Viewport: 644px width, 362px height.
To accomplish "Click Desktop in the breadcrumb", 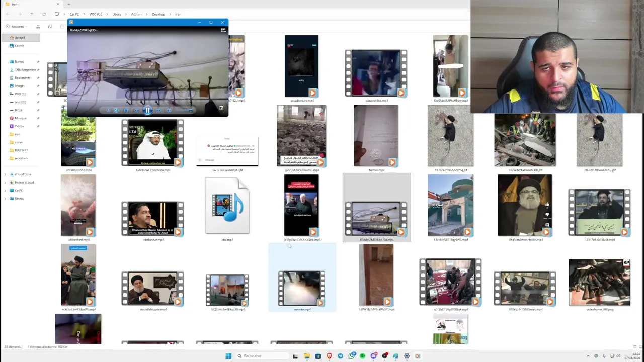I will click(x=158, y=14).
